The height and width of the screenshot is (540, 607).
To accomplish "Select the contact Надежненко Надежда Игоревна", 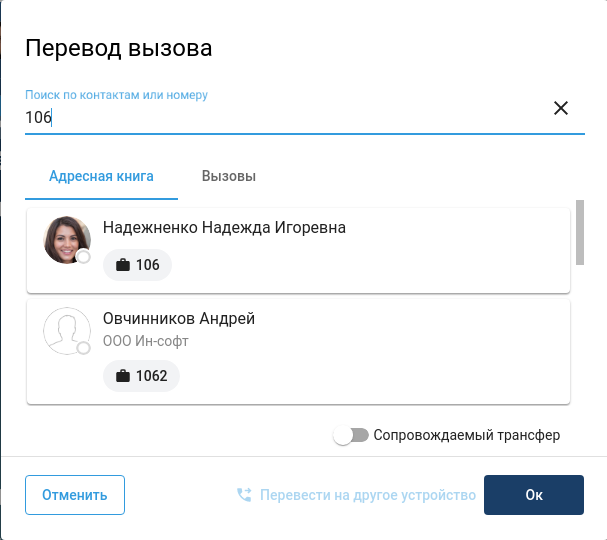I will tap(224, 228).
